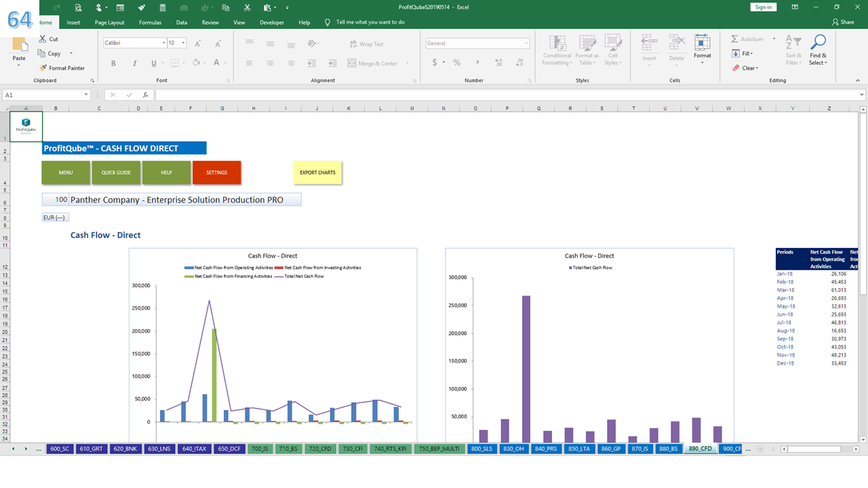Screen dimensions: 868x488
Task: Click the Cut command in Clipboard group
Action: tap(48, 39)
